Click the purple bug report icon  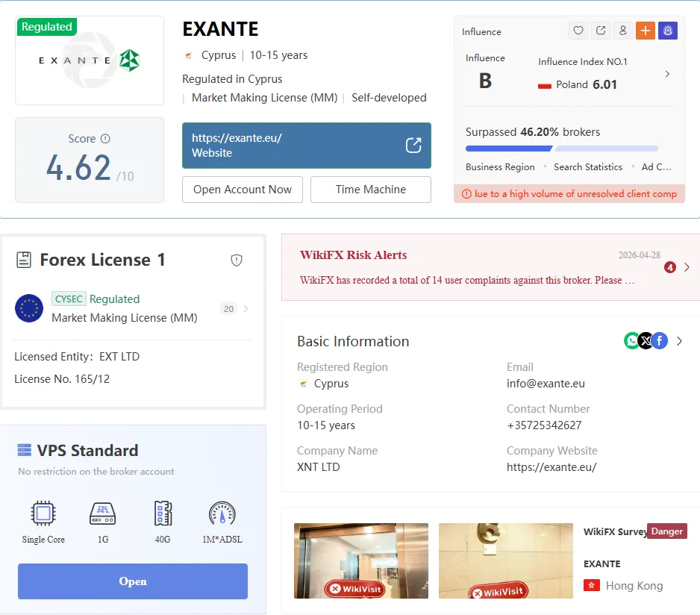click(x=668, y=31)
